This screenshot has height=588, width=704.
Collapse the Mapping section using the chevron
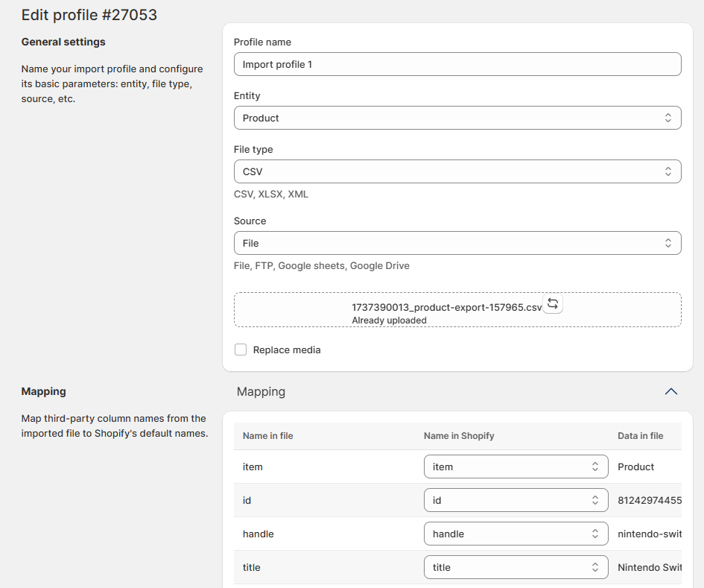coord(671,391)
